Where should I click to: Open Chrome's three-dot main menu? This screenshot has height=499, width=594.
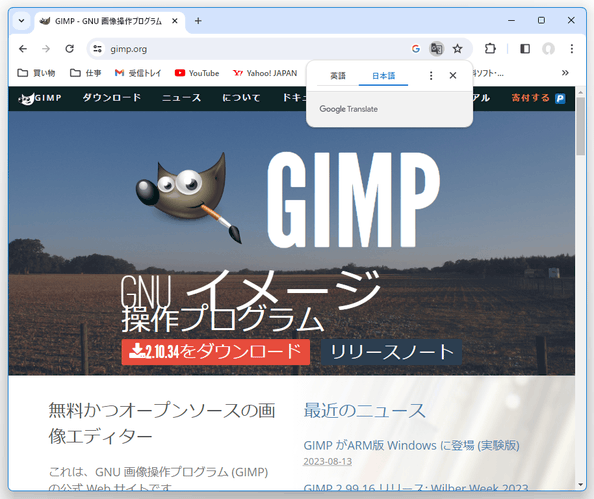(x=572, y=49)
